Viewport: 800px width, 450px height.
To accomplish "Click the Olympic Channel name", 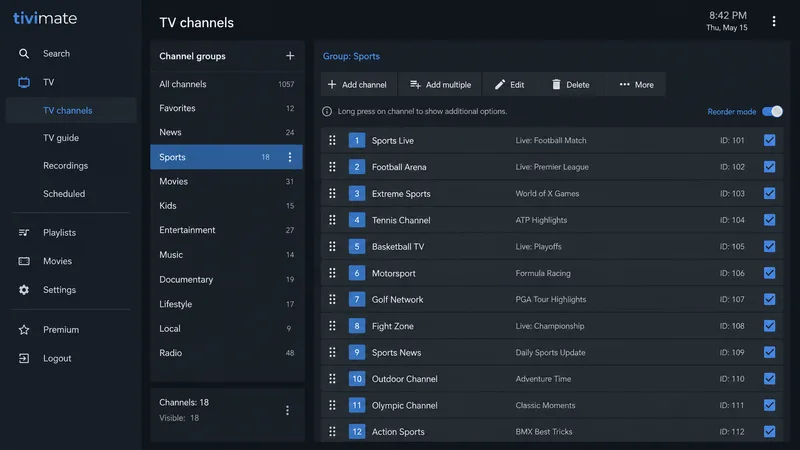I will [405, 406].
